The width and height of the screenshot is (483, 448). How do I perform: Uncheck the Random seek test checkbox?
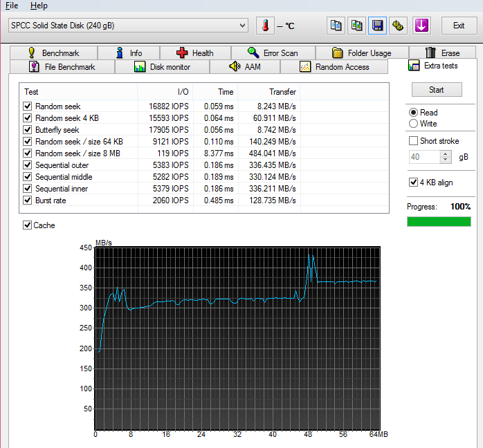pyautogui.click(x=28, y=106)
